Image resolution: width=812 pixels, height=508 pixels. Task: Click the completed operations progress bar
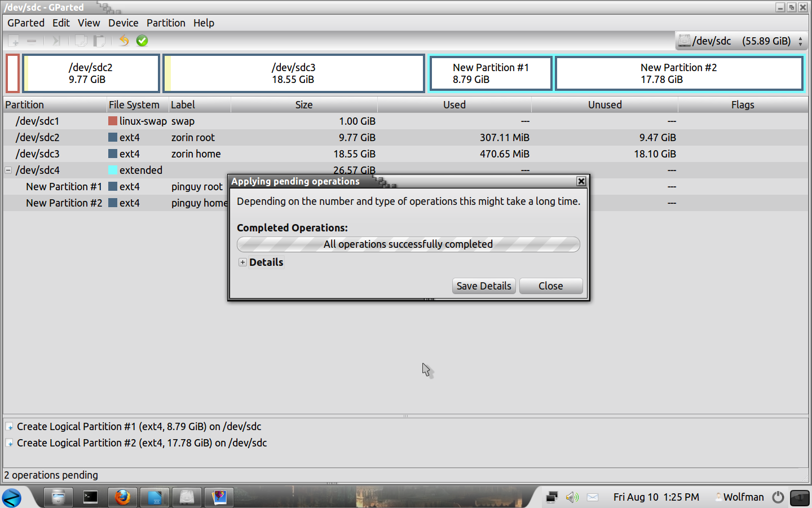click(x=408, y=244)
